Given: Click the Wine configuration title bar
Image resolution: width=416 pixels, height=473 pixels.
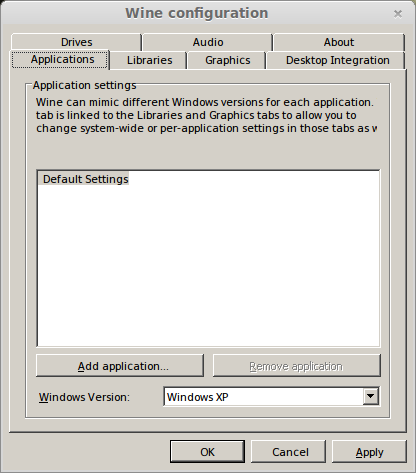Looking at the screenshot, I should pyautogui.click(x=197, y=13).
